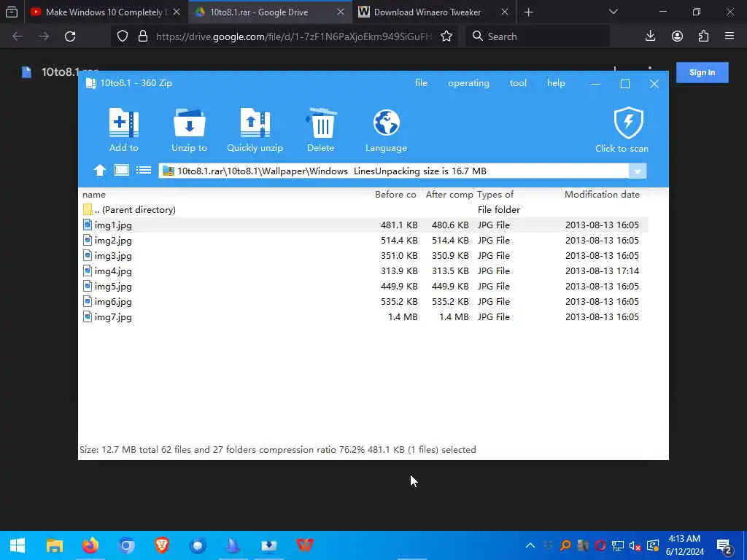Open the tool menu

[518, 83]
